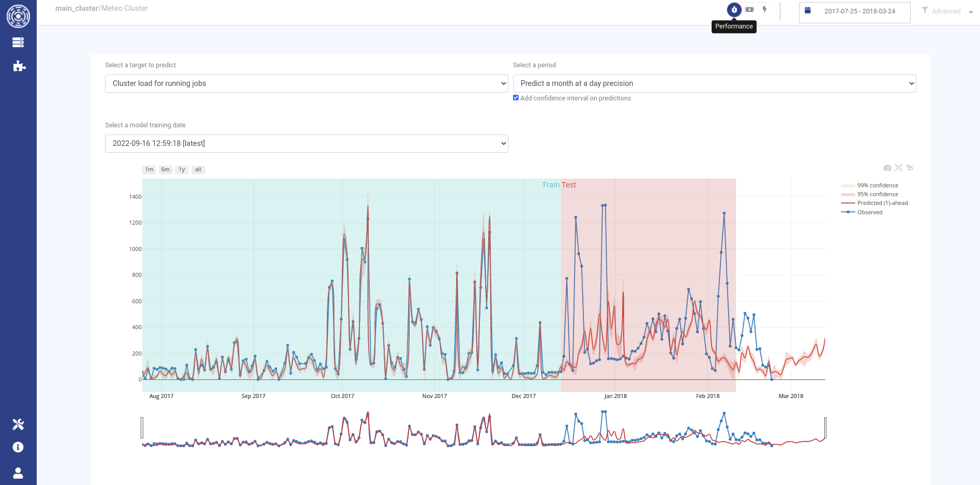Click the left handle of the range slider
The image size is (980, 485).
click(x=142, y=428)
